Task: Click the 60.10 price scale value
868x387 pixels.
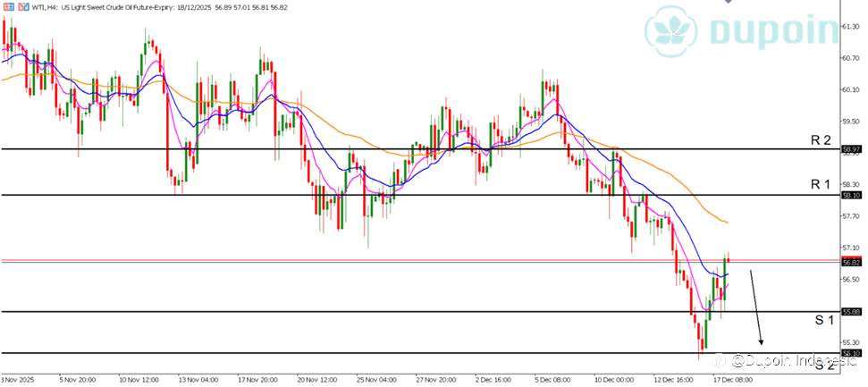Action: click(850, 89)
